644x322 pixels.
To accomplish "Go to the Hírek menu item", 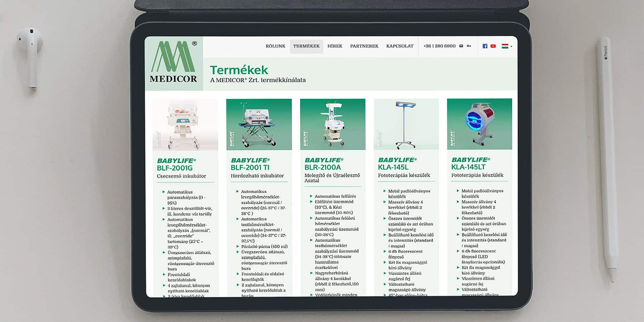I will (335, 46).
